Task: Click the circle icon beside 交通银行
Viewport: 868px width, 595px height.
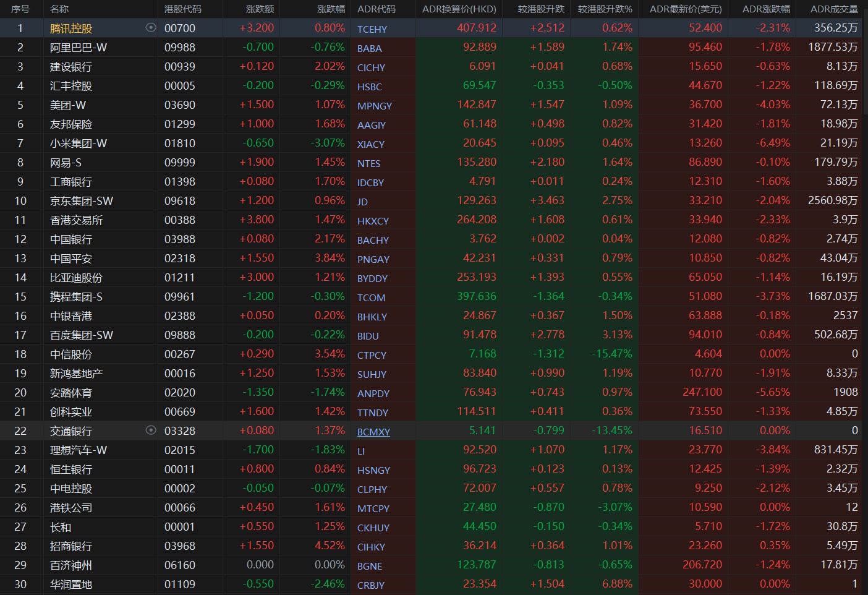Action: click(150, 430)
